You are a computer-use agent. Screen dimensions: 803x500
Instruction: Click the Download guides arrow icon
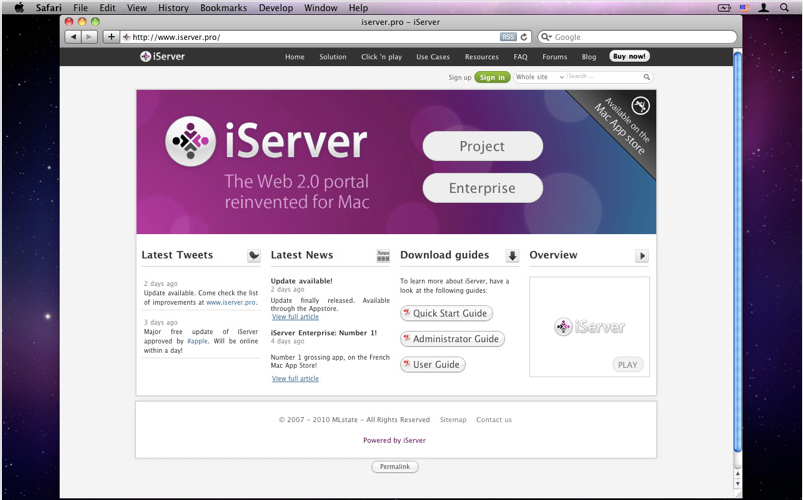[512, 256]
